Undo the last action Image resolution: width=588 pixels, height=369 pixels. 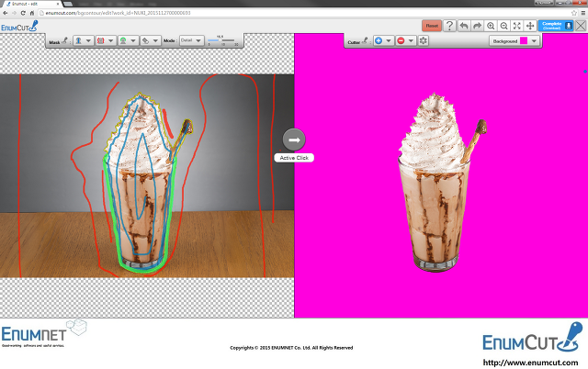pyautogui.click(x=464, y=26)
